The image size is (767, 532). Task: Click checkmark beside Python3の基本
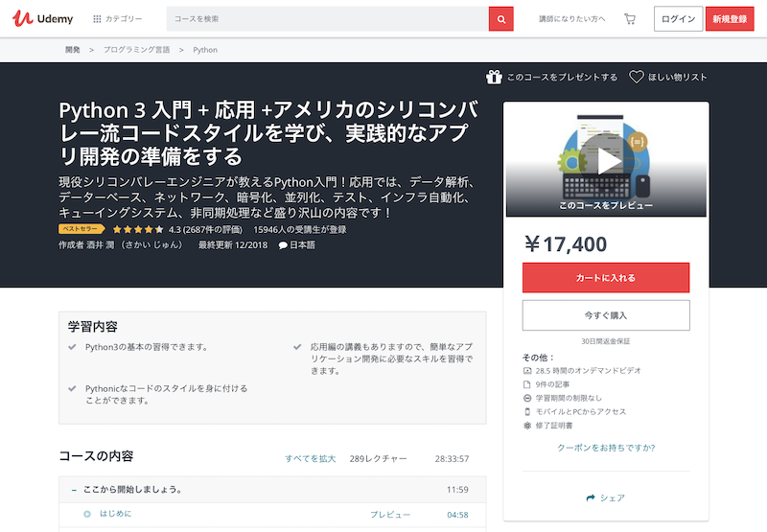point(73,347)
